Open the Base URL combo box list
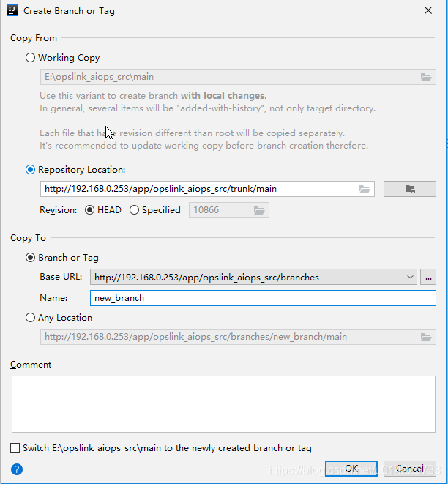The image size is (448, 484). 253,278
